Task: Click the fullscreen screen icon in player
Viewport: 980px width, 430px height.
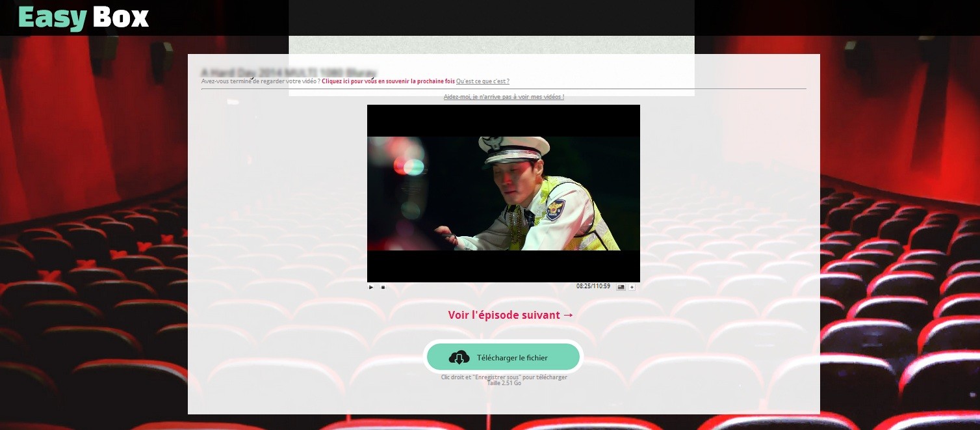Action: coord(621,287)
